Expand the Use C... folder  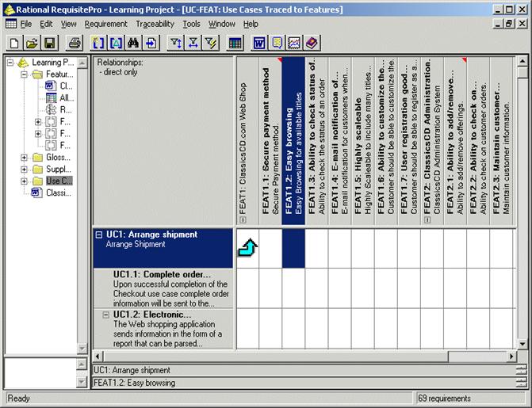24,181
